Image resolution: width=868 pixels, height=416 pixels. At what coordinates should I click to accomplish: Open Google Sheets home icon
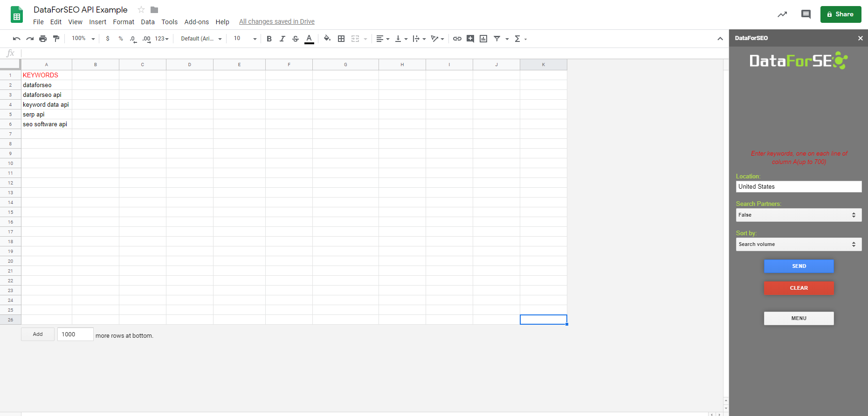click(17, 14)
